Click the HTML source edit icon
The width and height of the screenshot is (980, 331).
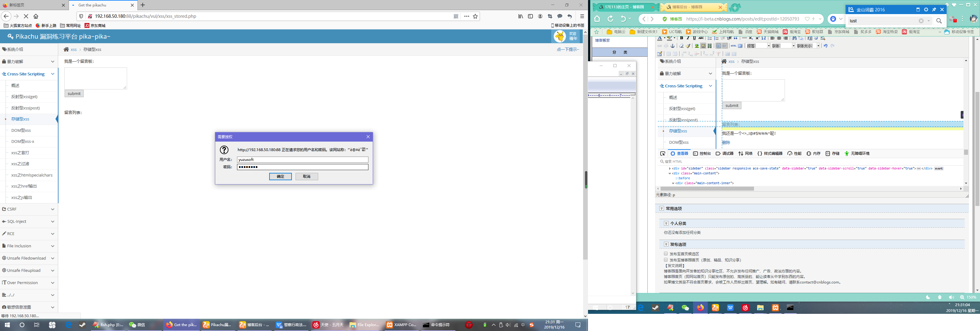click(x=734, y=46)
